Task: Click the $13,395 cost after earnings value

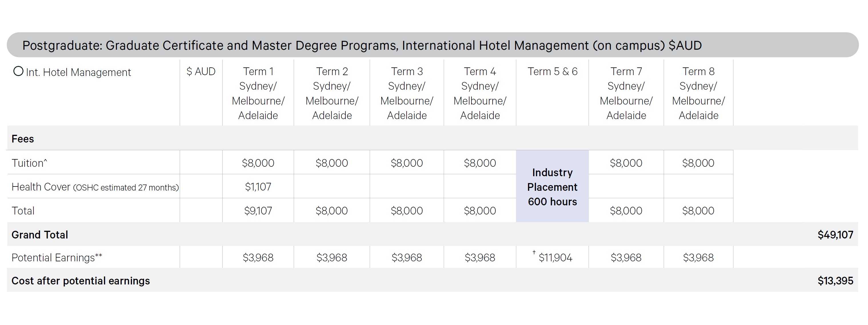Action: [835, 280]
